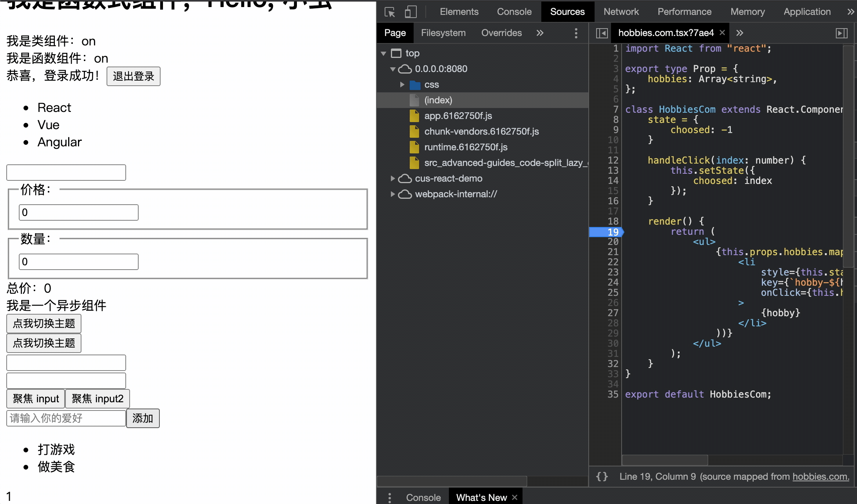
Task: Collapse the 0.0.0.0:8080 domain node
Action: coord(392,69)
